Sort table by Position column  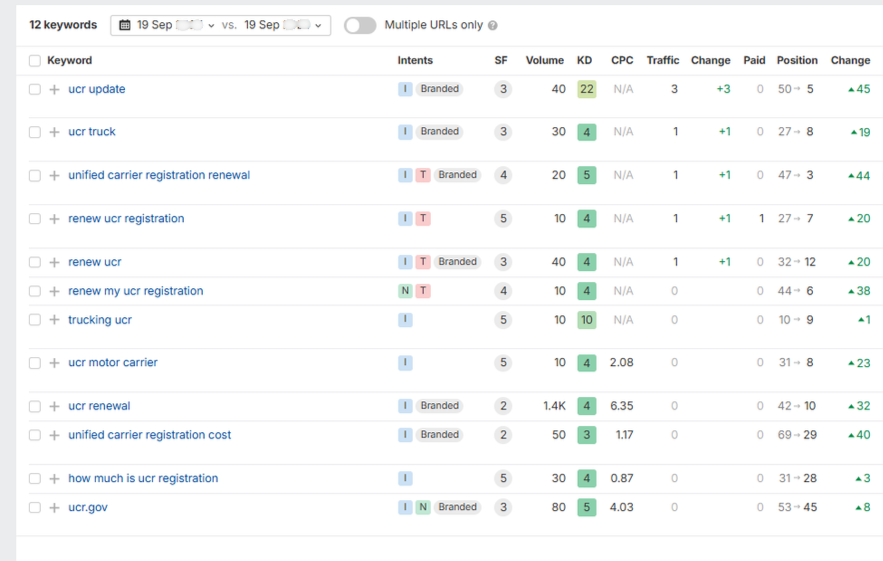(x=797, y=60)
